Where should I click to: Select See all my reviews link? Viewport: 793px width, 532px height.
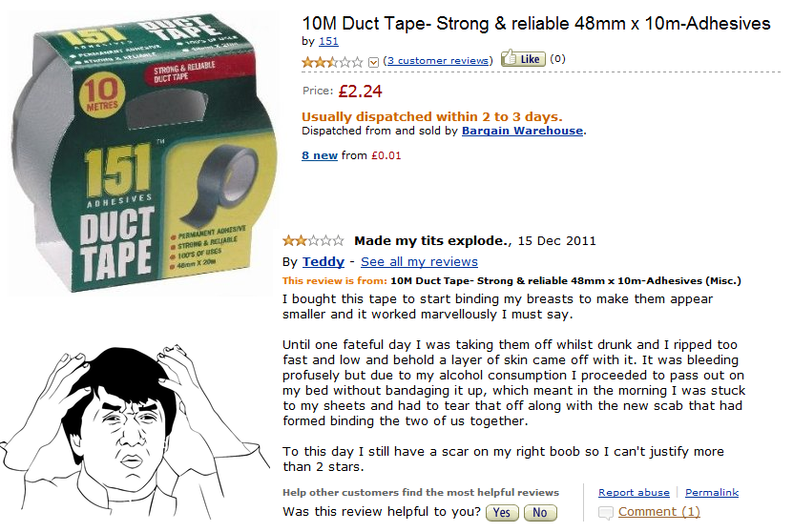point(419,261)
